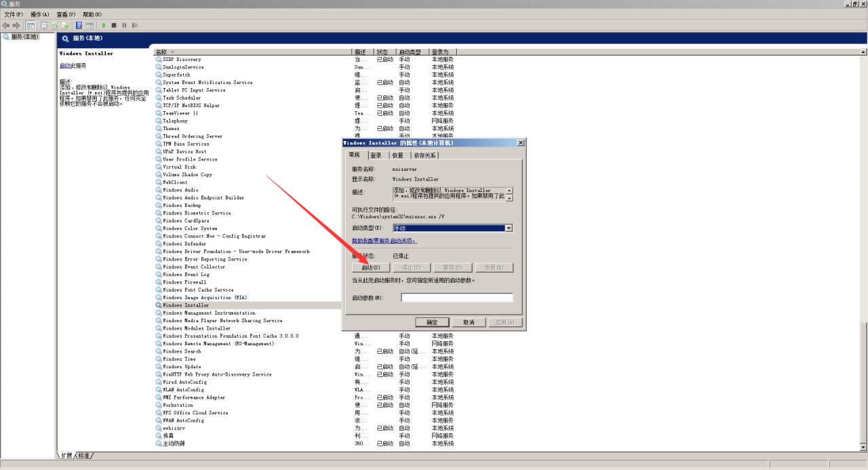The height and width of the screenshot is (470, 868).
Task: Open the 启动类型 dropdown arrow
Action: tap(509, 229)
